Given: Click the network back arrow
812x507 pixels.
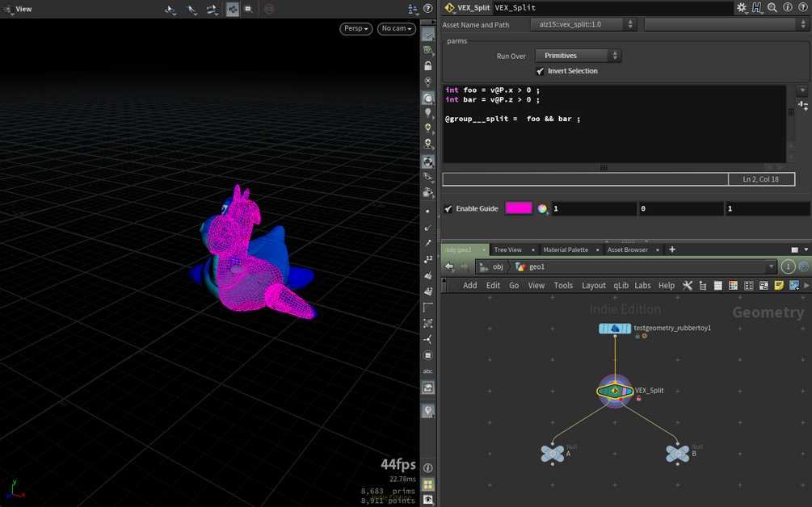Looking at the screenshot, I should [x=449, y=266].
